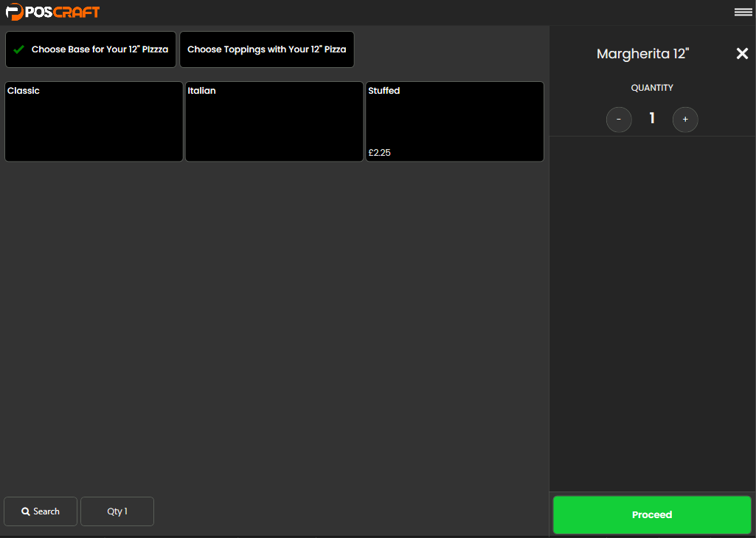Screen dimensions: 756x538
Task: Decrease quantity with the minus button
Action: pyautogui.click(x=619, y=120)
